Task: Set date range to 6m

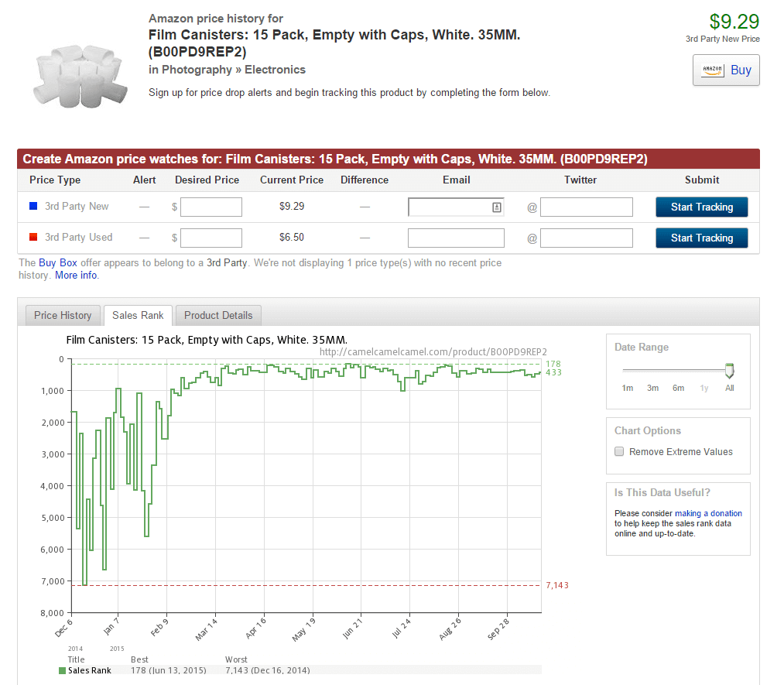Action: pos(678,388)
